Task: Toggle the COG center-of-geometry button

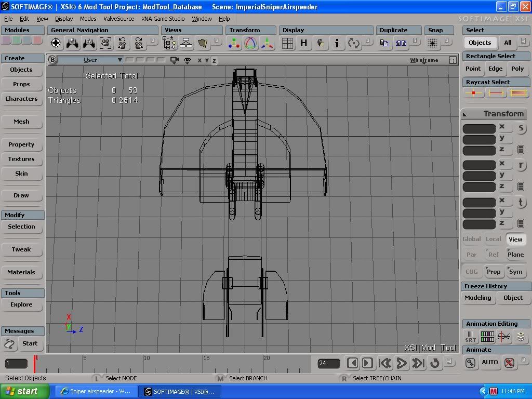Action: pos(472,271)
